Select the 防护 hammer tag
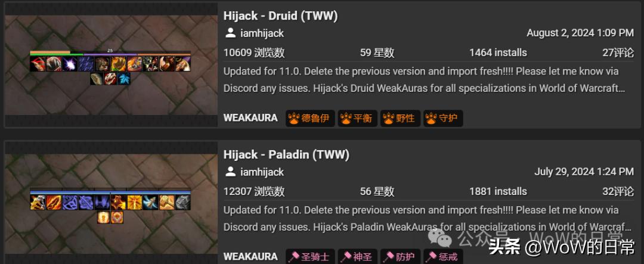 tap(400, 257)
